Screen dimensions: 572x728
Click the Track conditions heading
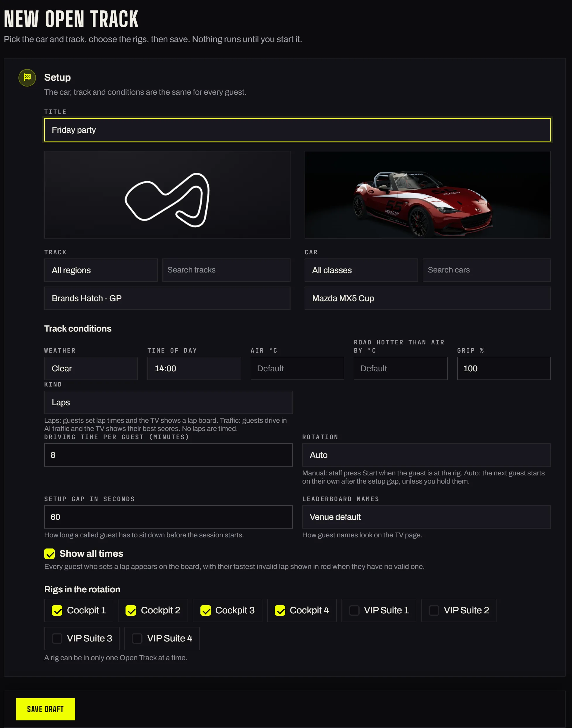pos(78,329)
